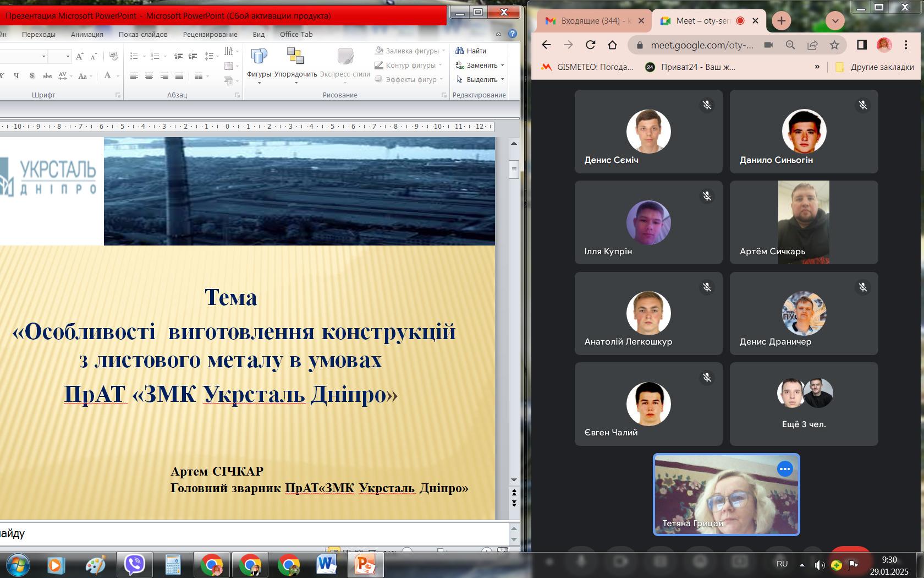Image resolution: width=924 pixels, height=578 pixels.
Task: Click the Найти find button
Action: [471, 51]
